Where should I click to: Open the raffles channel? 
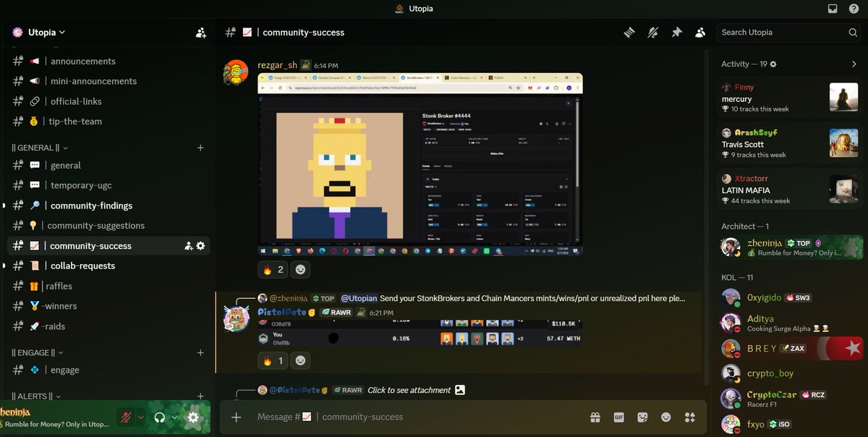(x=109, y=286)
